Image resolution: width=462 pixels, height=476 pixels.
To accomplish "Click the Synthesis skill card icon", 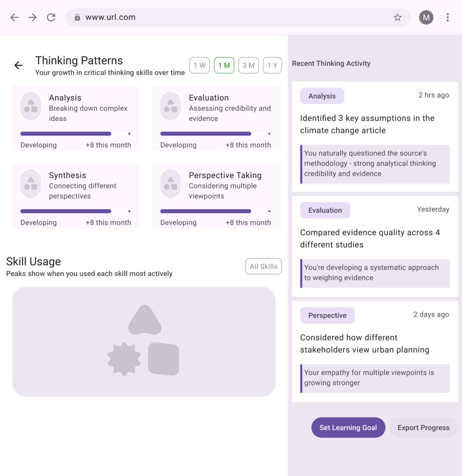I will (31, 184).
